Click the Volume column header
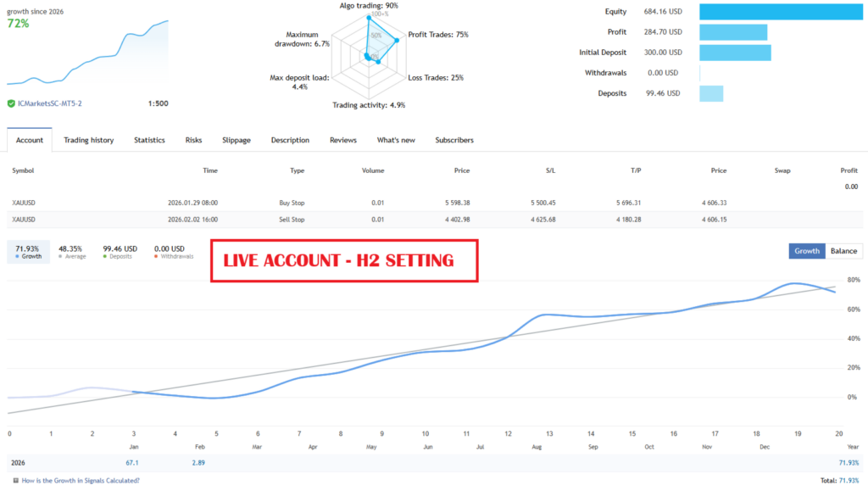The width and height of the screenshot is (868, 485). click(373, 170)
